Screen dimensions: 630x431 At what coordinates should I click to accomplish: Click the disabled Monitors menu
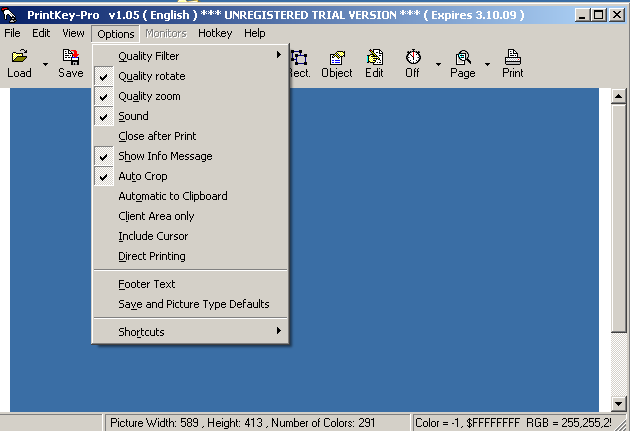(166, 33)
